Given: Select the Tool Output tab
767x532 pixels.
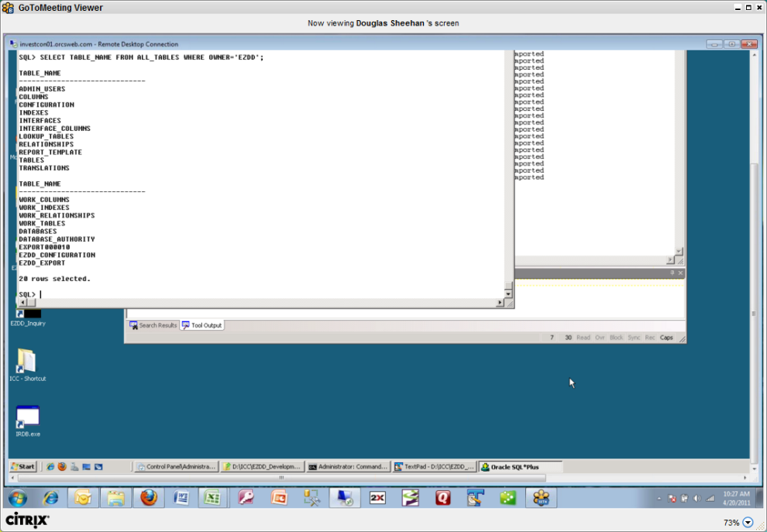Looking at the screenshot, I should pyautogui.click(x=202, y=325).
